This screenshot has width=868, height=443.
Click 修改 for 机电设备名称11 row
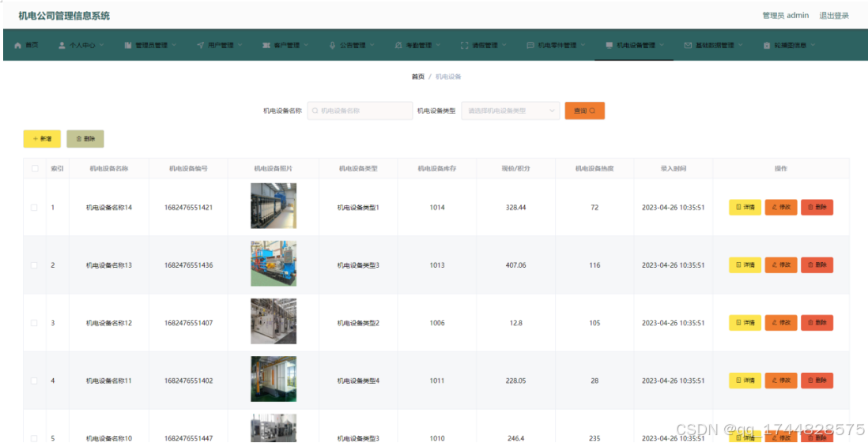(781, 381)
